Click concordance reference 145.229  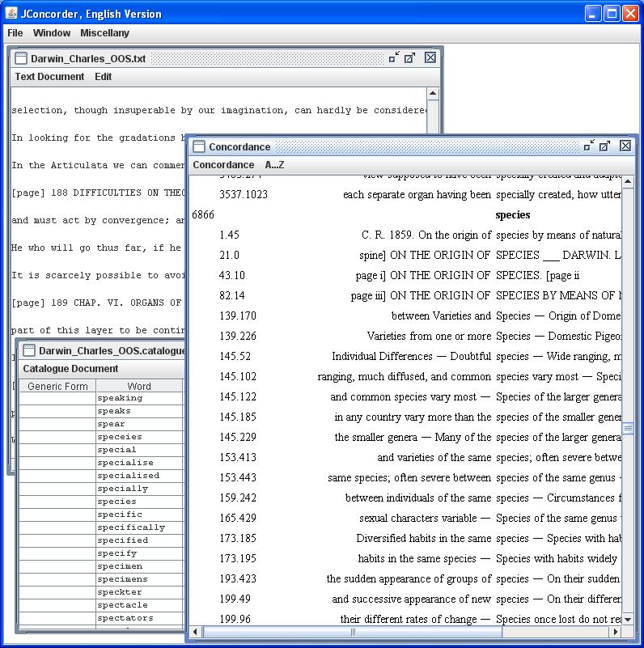click(238, 437)
